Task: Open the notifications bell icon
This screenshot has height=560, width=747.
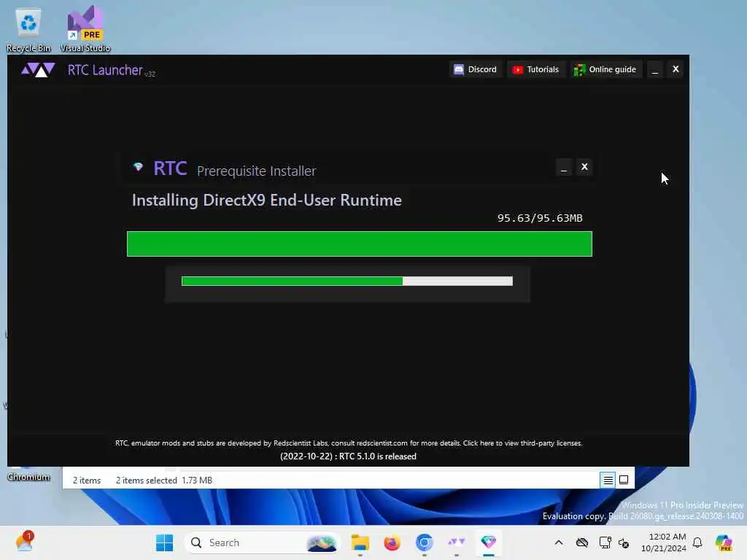Action: point(697,542)
